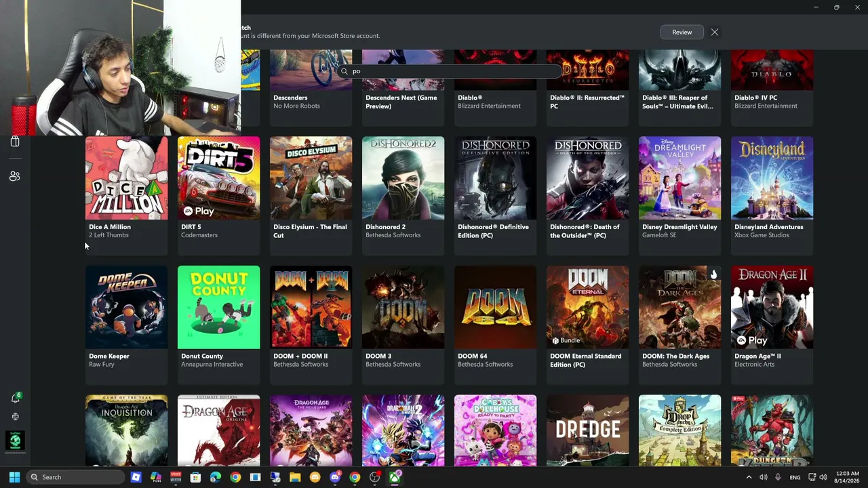Screen dimensions: 868x488
Task: Open the Dungeon Keeper cover art
Action: (x=772, y=430)
